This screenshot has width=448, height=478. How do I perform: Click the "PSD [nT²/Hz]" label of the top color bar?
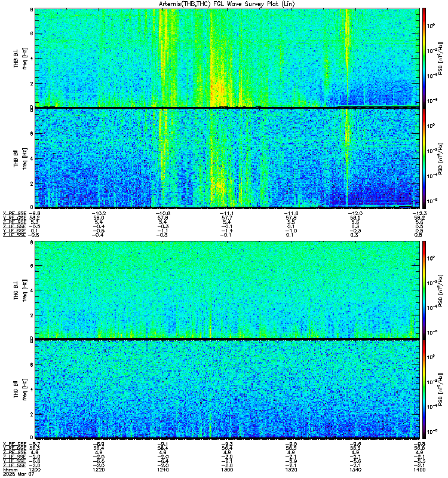pyautogui.click(x=440, y=58)
